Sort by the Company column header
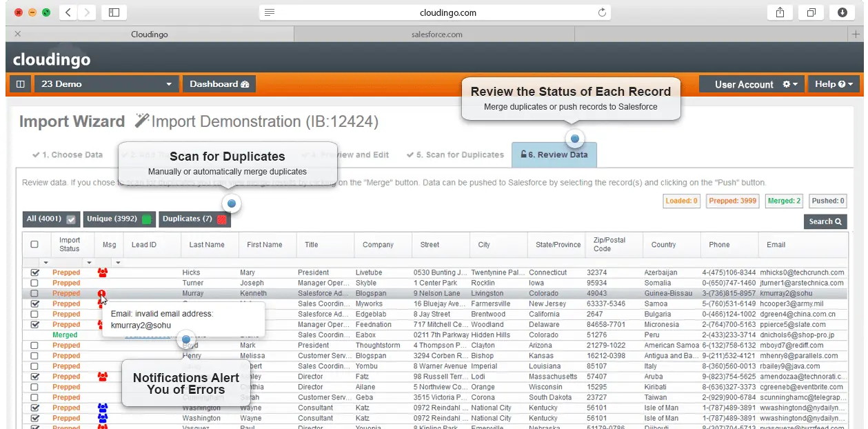Viewport: 868px width, 429px height. (378, 244)
